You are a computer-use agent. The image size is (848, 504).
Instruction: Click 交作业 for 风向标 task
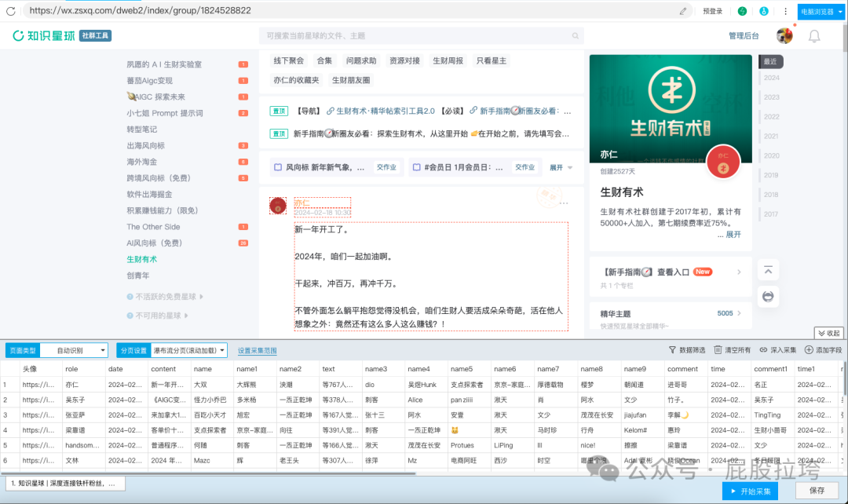click(386, 167)
